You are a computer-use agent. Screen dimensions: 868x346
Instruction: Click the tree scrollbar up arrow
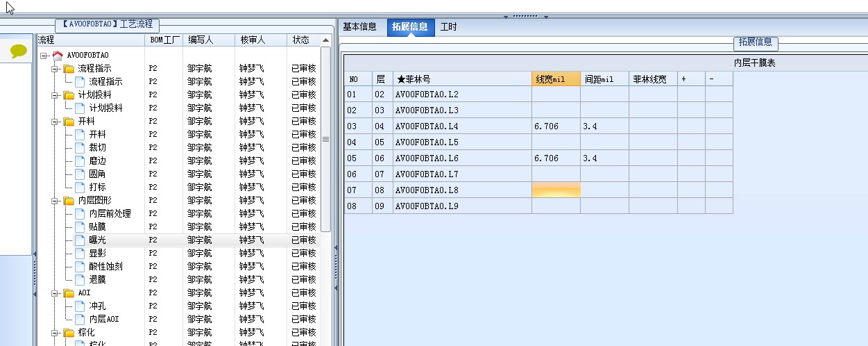tap(326, 40)
